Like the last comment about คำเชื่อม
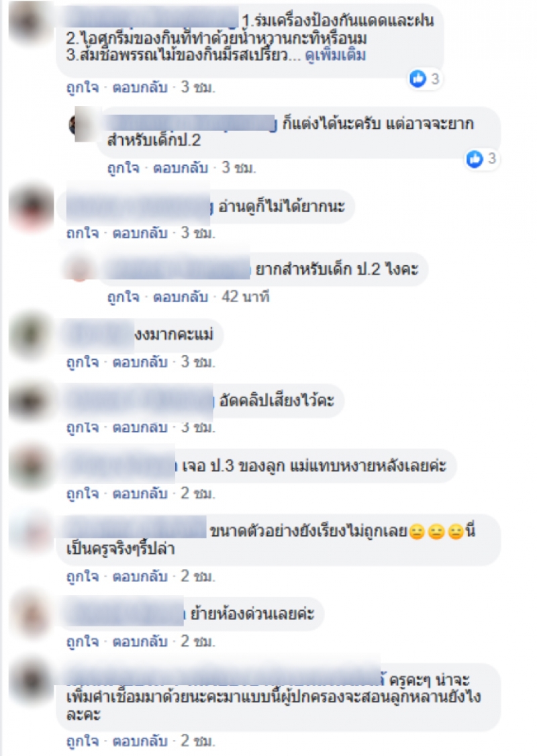Viewport: 537px width, 756px height. click(x=83, y=741)
